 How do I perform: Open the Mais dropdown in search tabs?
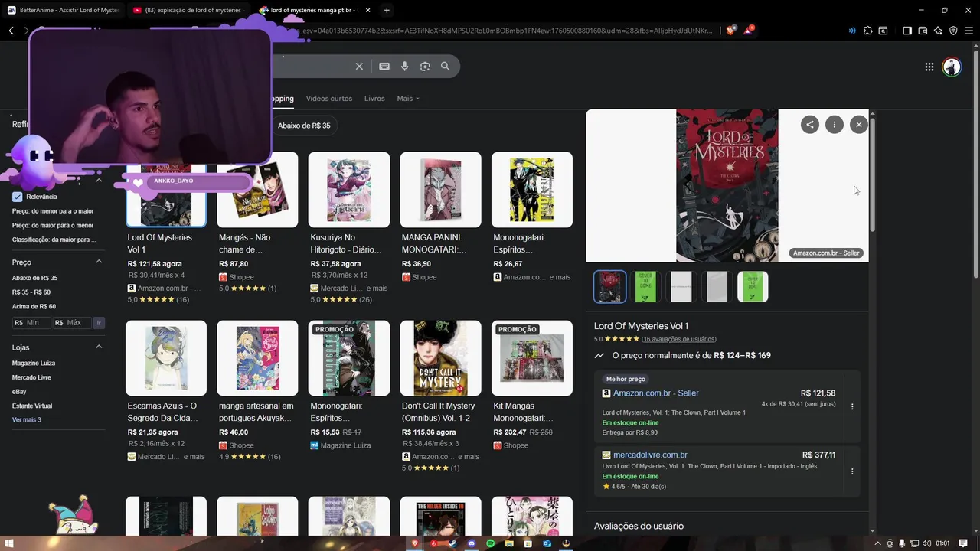pos(408,99)
